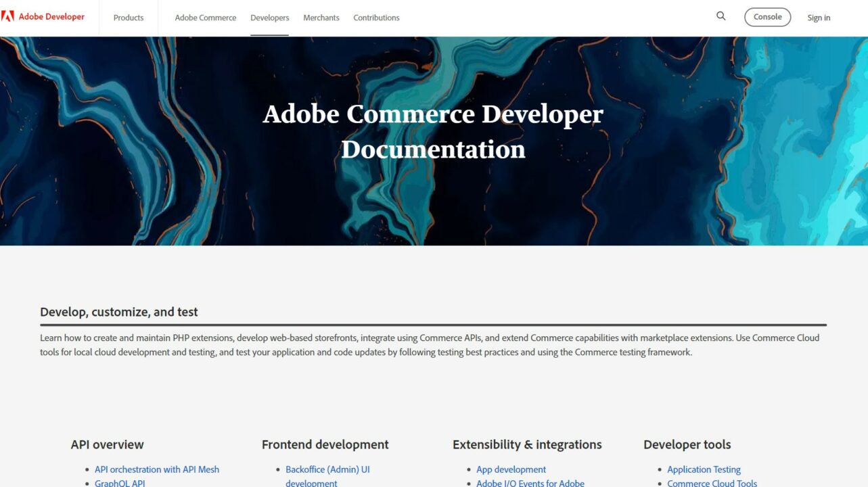Open the Products menu
Viewport: 868px width, 487px height.
pos(129,18)
